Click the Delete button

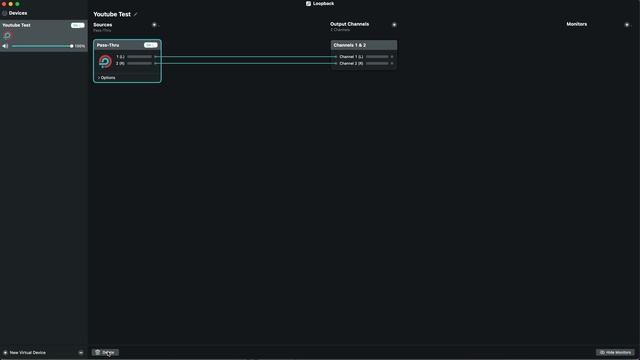[x=105, y=352]
